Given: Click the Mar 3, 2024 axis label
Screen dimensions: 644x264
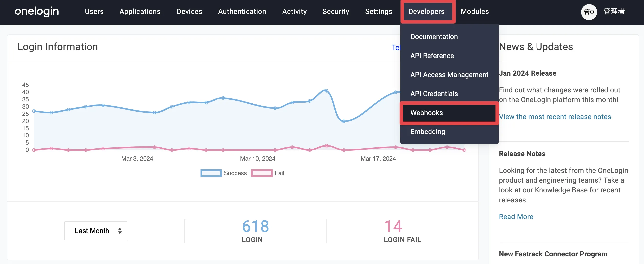Looking at the screenshot, I should [x=137, y=158].
